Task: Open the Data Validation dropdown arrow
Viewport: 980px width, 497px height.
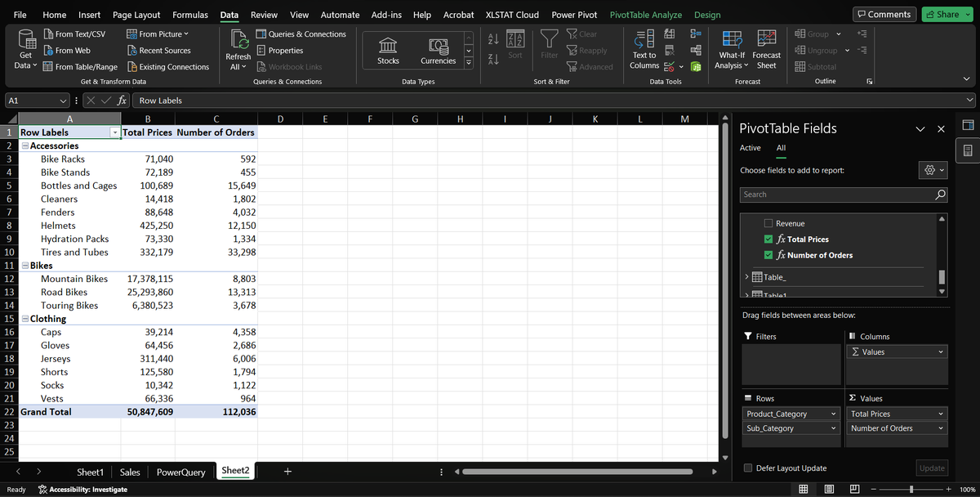Action: tap(680, 67)
